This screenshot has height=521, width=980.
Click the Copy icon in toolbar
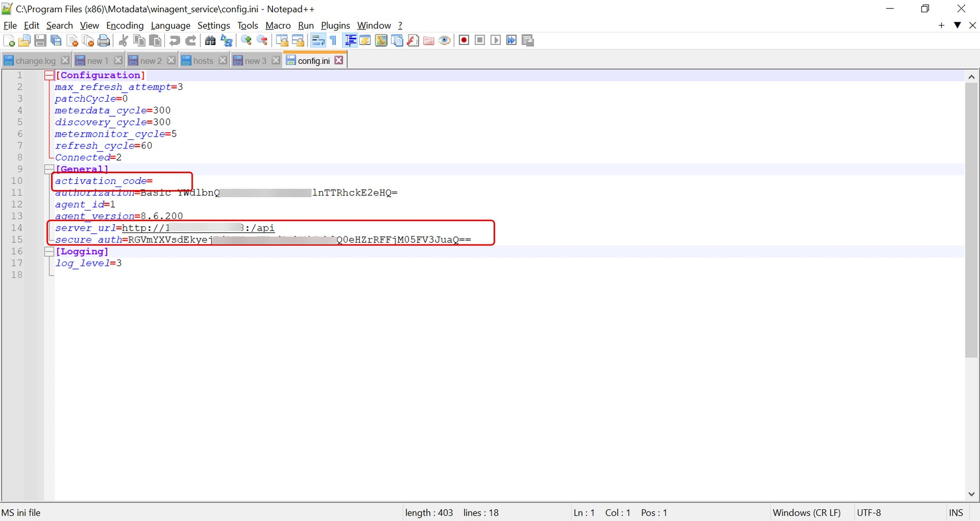(x=139, y=41)
